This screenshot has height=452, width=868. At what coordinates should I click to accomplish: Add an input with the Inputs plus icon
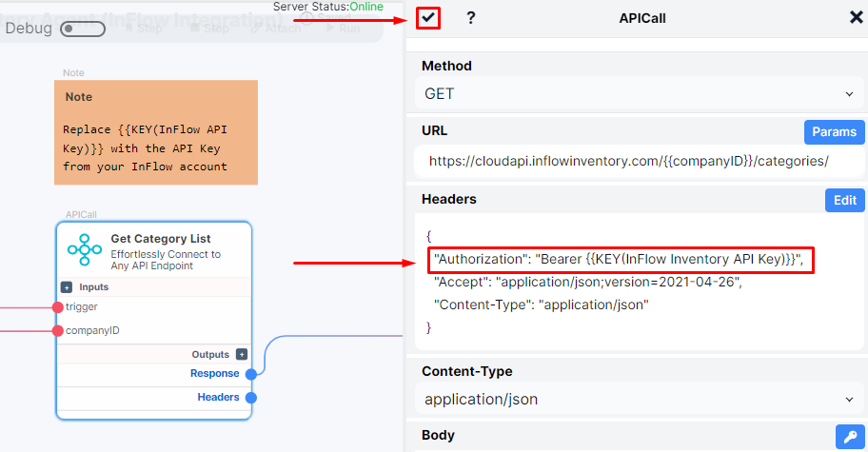tap(67, 287)
